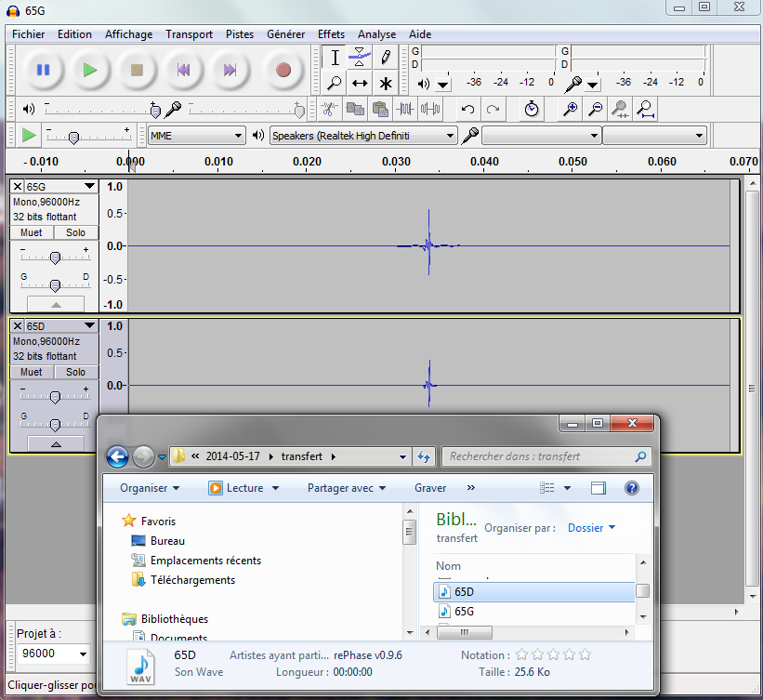Screen dimensions: 763x700
Task: Open the MME audio host dropdown
Action: [197, 136]
